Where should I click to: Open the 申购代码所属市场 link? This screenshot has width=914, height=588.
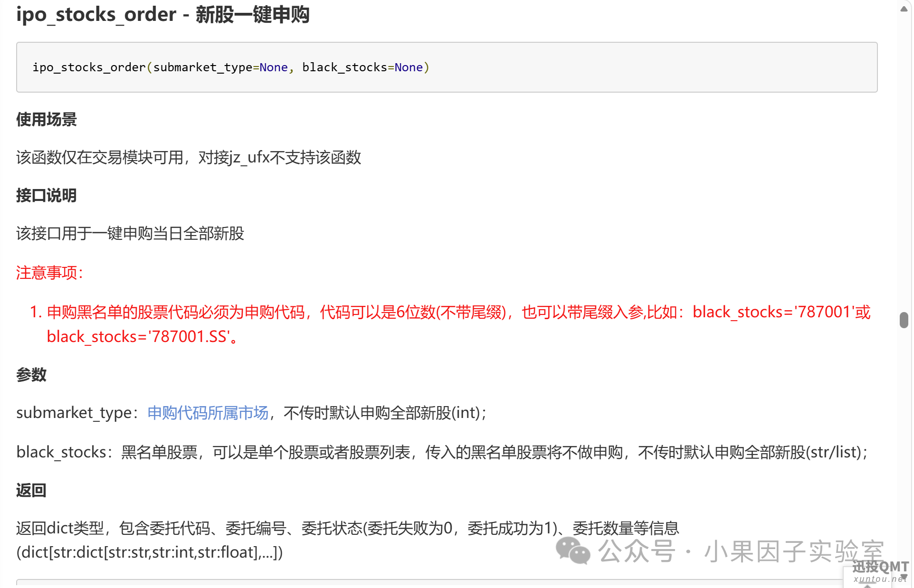pos(208,413)
